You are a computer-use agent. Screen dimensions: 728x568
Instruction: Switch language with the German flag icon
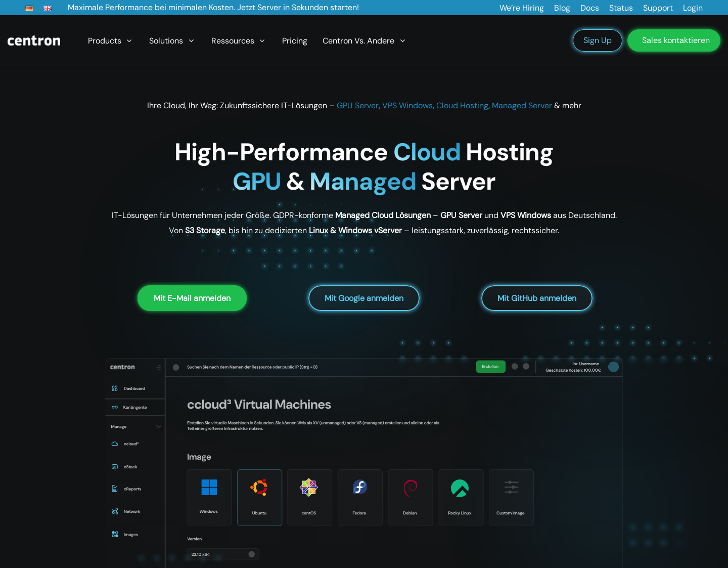click(x=29, y=8)
